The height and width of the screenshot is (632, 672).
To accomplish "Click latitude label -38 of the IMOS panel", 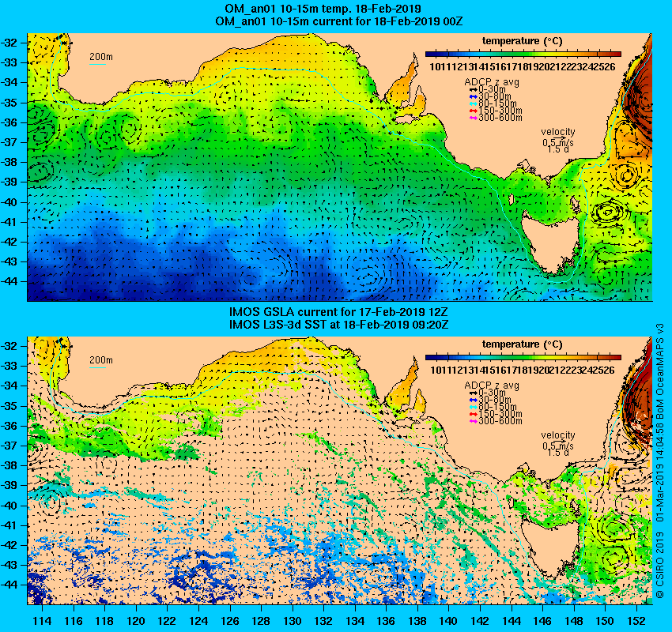I will (x=9, y=465).
